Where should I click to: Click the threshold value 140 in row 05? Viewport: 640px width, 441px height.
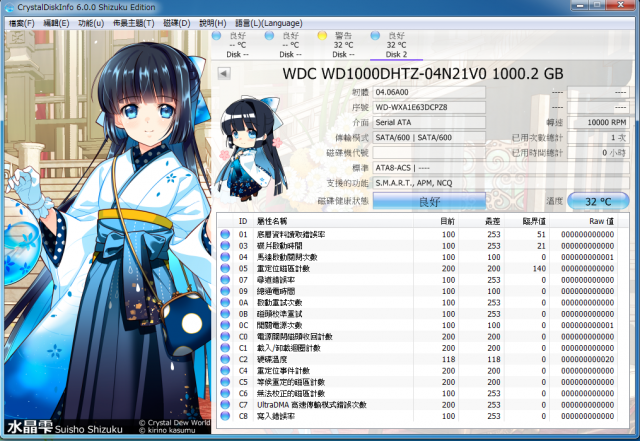pyautogui.click(x=539, y=268)
